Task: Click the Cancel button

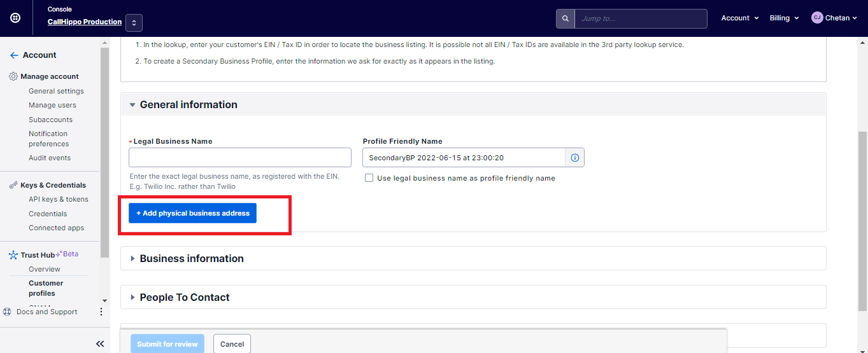Action: click(x=232, y=344)
